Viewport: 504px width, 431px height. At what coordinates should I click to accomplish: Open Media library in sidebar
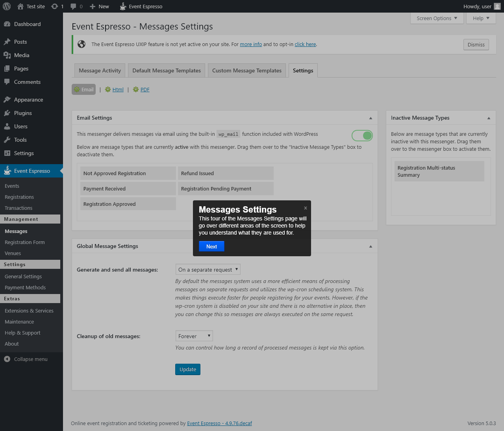pos(31,55)
